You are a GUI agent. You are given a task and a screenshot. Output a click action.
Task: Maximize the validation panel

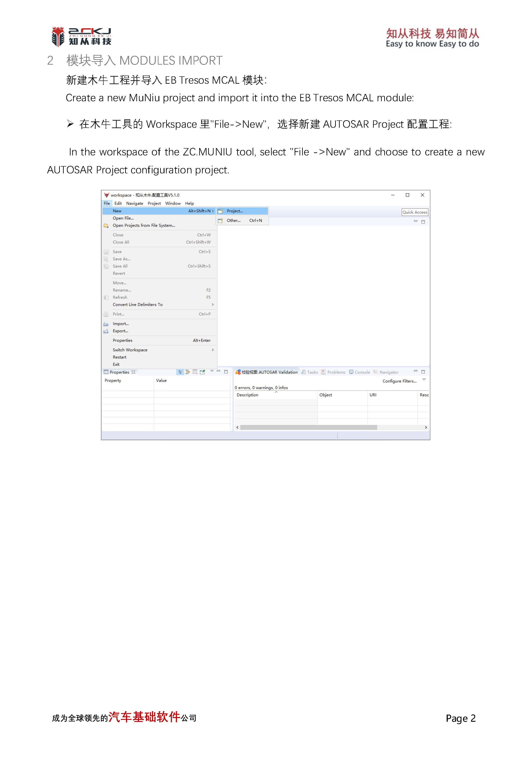(x=423, y=372)
